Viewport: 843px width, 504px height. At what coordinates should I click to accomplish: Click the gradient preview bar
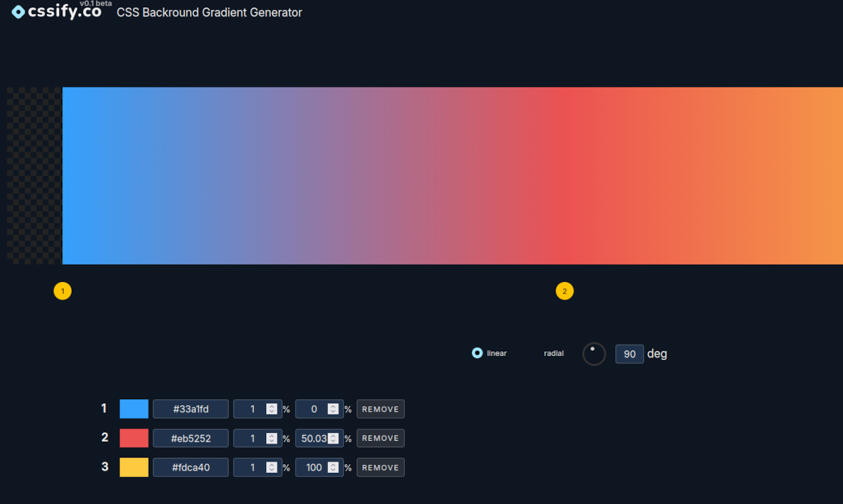point(451,176)
